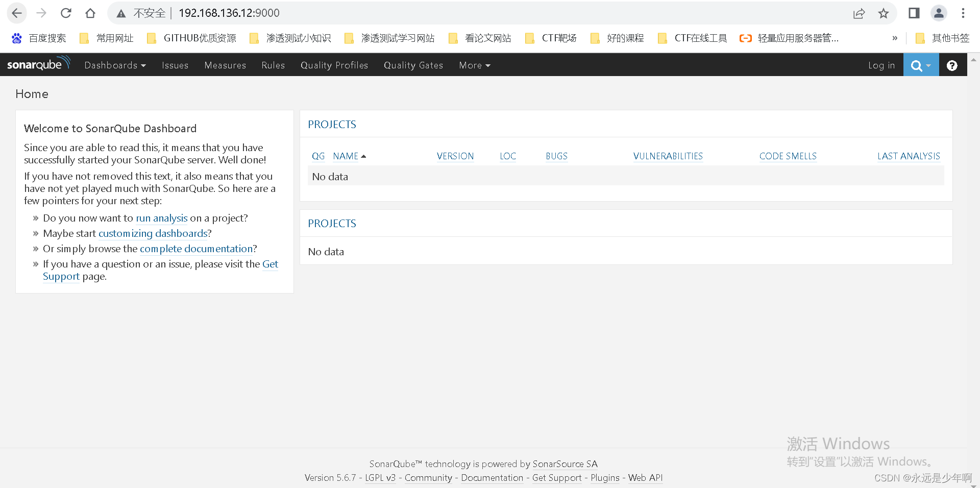
Task: Sort projects by the CODE SMELLS column
Action: pyautogui.click(x=788, y=156)
